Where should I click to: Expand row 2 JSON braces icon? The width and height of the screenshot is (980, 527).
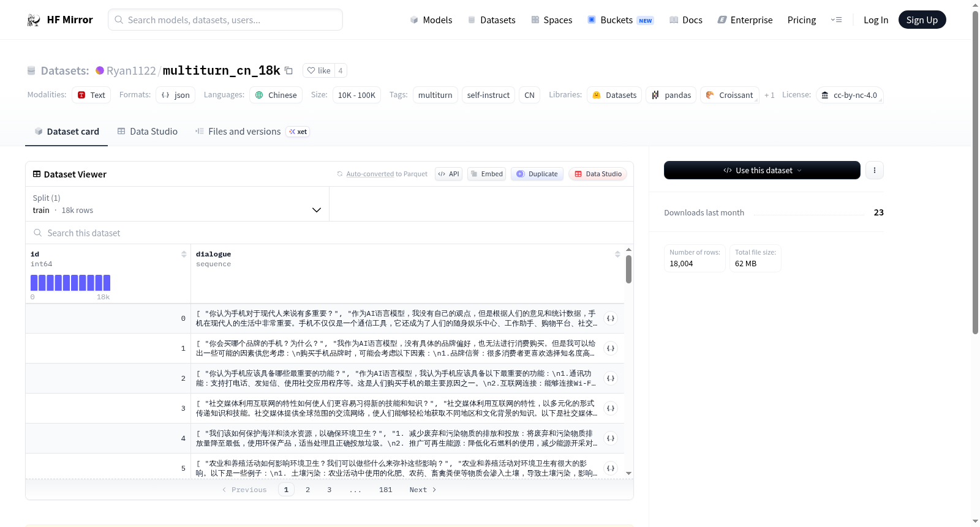pos(610,378)
